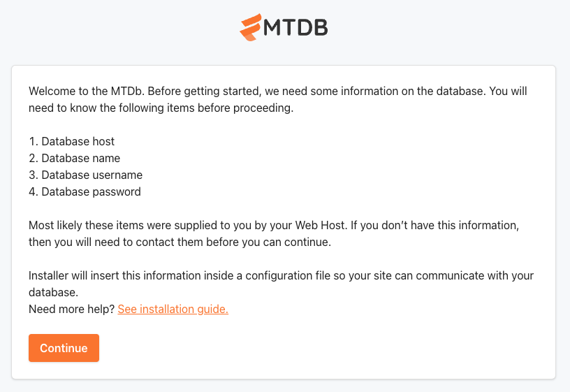The image size is (570, 392).
Task: Click the paragraph mentioning your Web Host
Action: 274,233
